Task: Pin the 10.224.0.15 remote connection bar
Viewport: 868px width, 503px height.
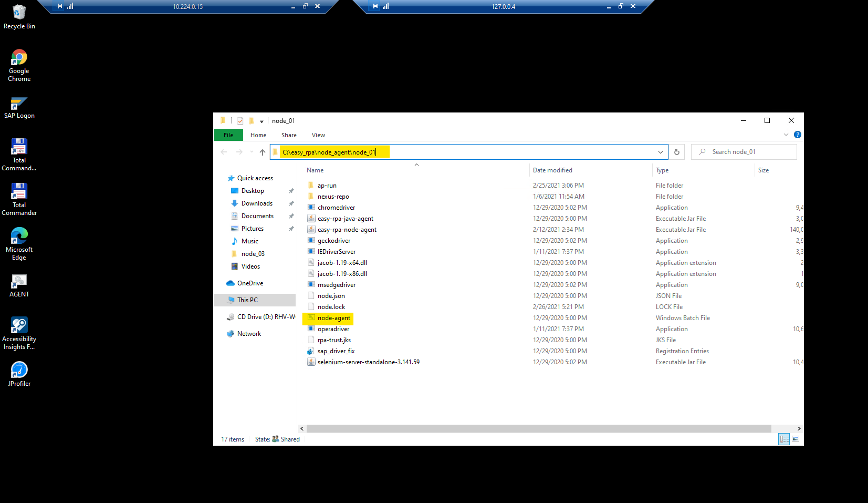Action: click(59, 6)
